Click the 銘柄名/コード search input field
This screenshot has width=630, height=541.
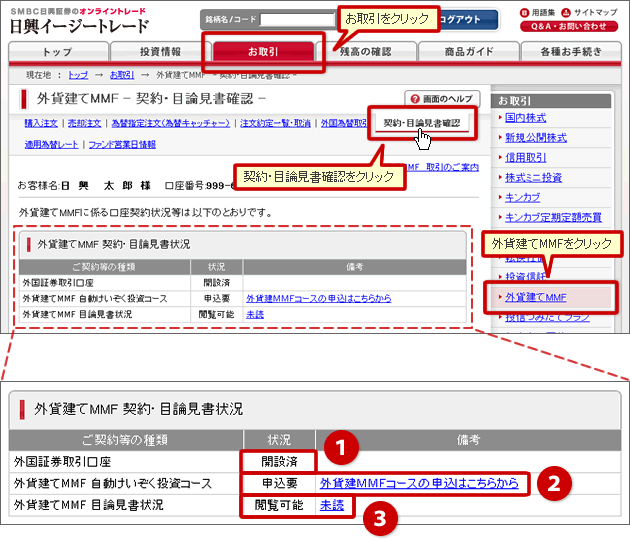[x=297, y=19]
